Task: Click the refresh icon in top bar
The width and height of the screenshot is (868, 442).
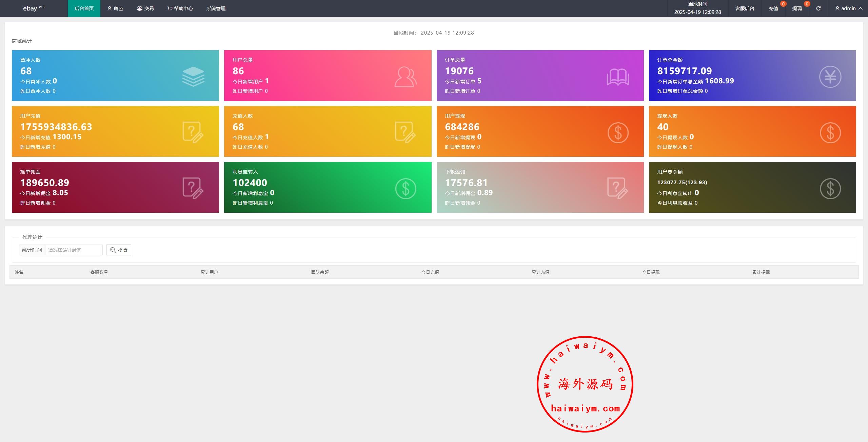Action: click(x=818, y=8)
